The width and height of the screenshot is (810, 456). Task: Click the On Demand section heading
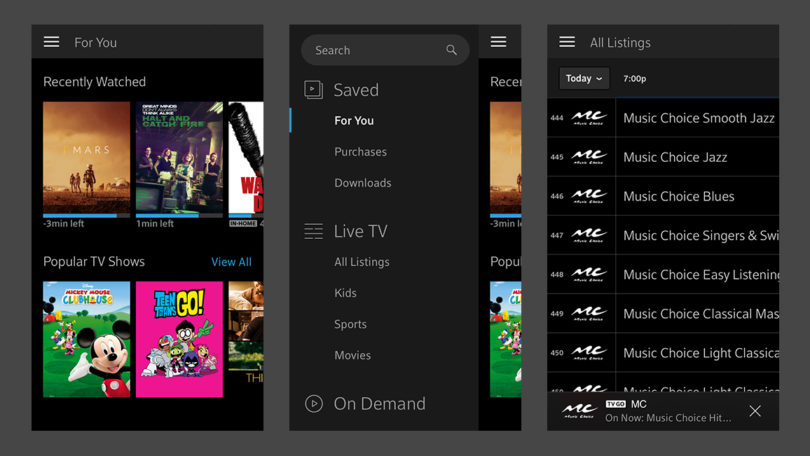coord(380,403)
